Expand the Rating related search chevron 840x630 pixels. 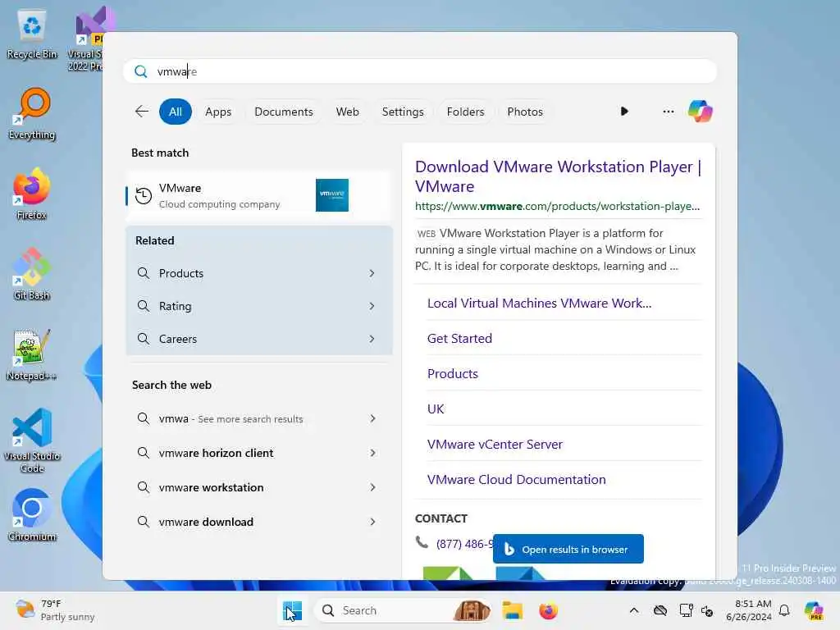pyautogui.click(x=372, y=306)
